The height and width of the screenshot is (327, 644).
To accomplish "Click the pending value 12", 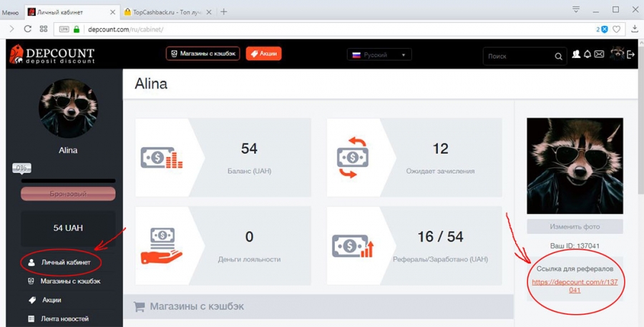I will click(440, 149).
